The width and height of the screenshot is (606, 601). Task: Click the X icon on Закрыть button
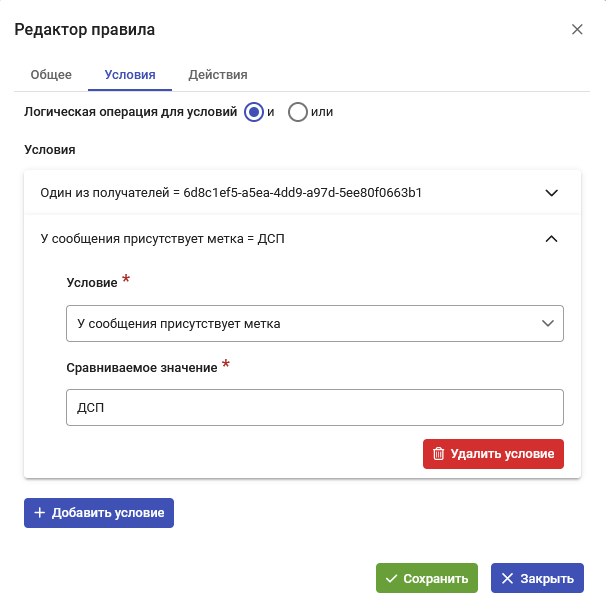tap(507, 579)
